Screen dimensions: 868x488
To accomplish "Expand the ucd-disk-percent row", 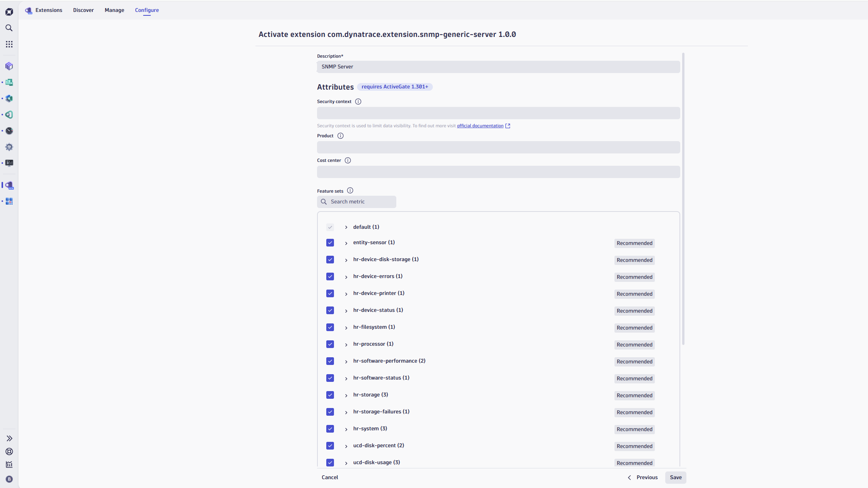I will click(346, 446).
